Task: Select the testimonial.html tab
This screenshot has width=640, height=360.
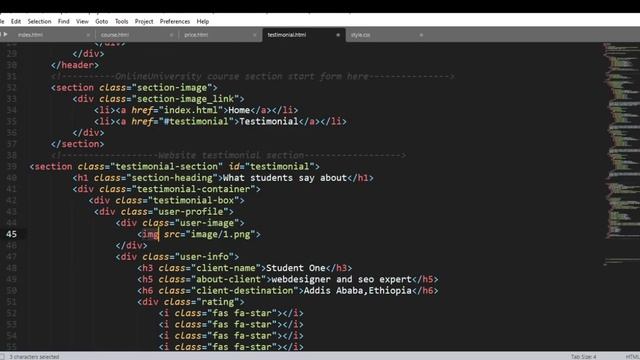Action: tap(287, 35)
